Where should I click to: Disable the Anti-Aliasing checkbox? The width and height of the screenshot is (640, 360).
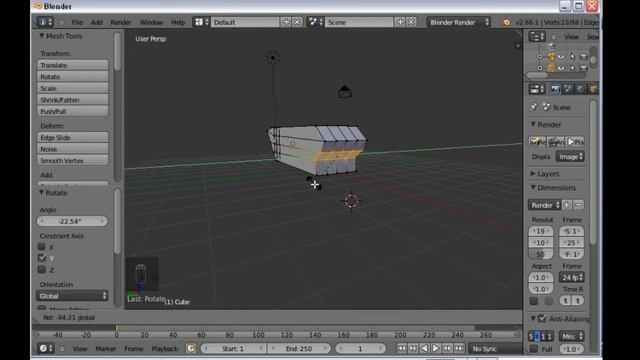coord(542,318)
